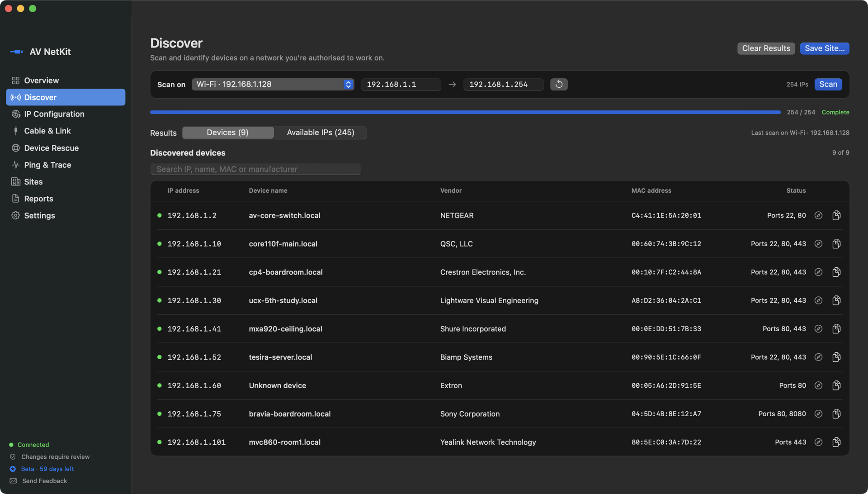Click the reset IP range icon
The height and width of the screenshot is (494, 868).
point(559,84)
